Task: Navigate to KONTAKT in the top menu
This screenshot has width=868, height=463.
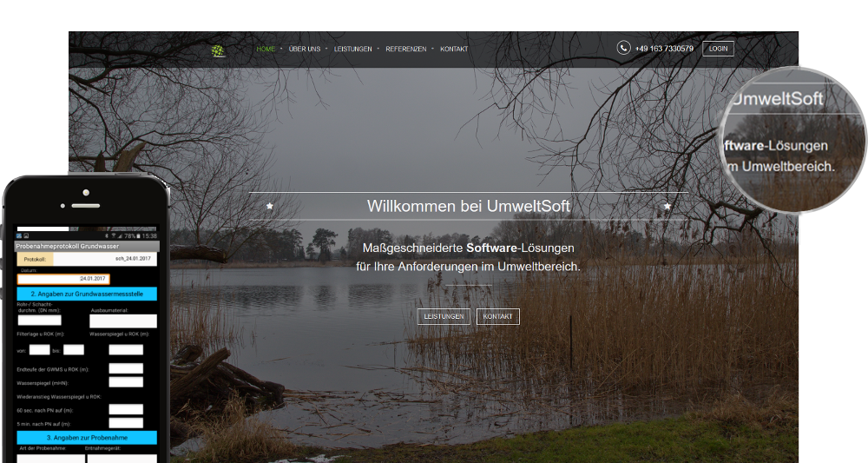Action: click(454, 50)
